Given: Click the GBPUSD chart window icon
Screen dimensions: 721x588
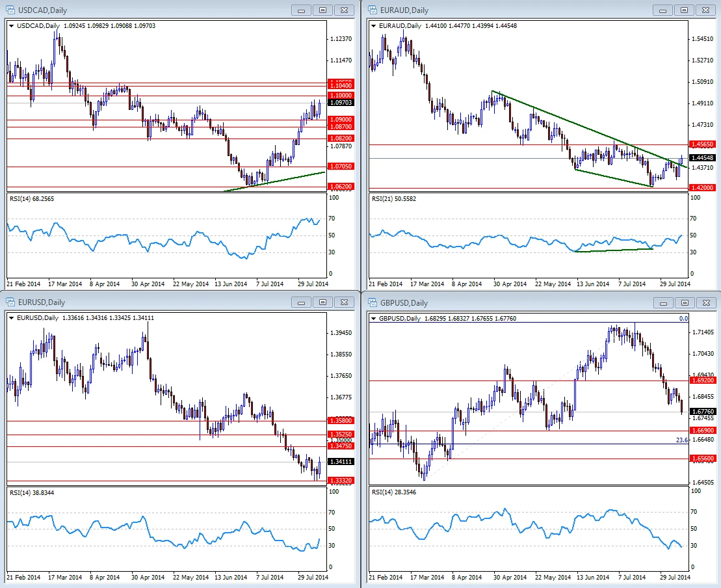Looking at the screenshot, I should [372, 302].
